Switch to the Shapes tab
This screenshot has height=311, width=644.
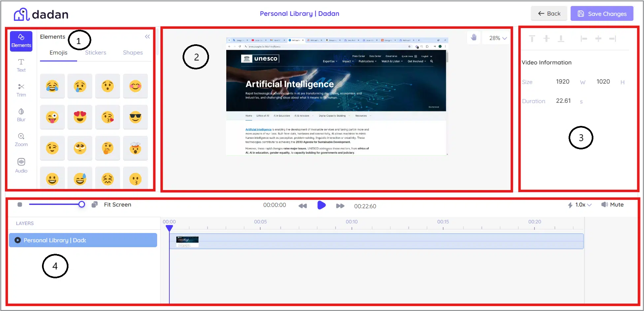133,52
